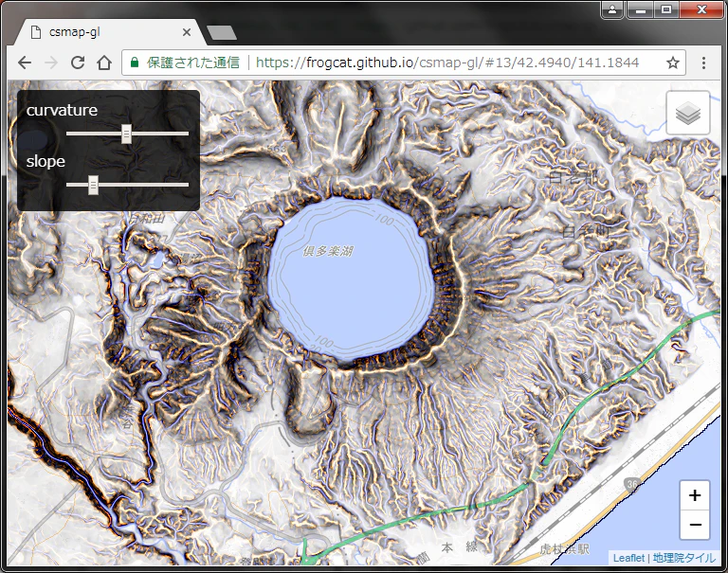
Task: Minimize the browser window
Action: pyautogui.click(x=640, y=9)
